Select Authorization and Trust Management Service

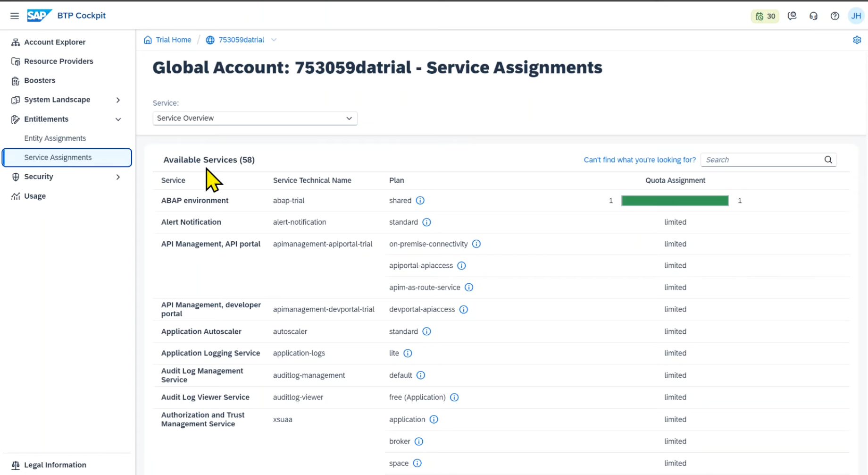coord(203,419)
